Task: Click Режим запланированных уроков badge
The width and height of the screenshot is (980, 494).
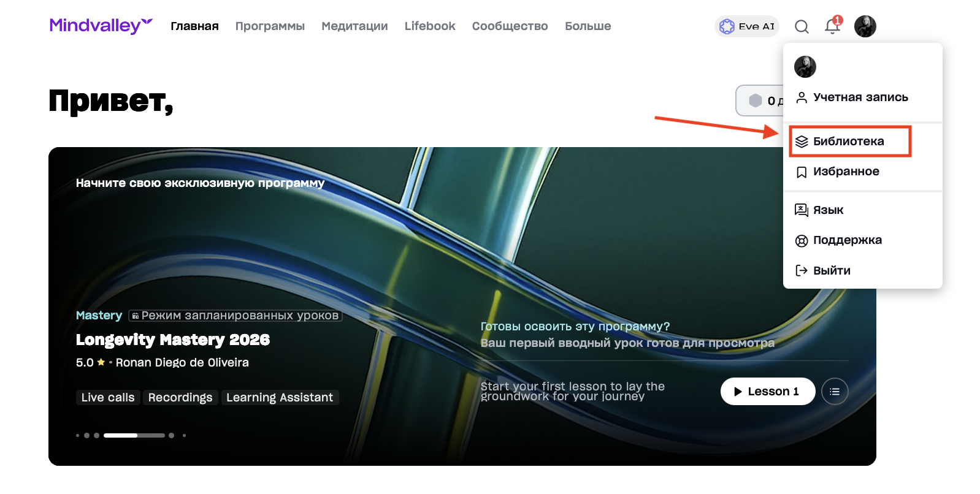Action: coord(235,316)
